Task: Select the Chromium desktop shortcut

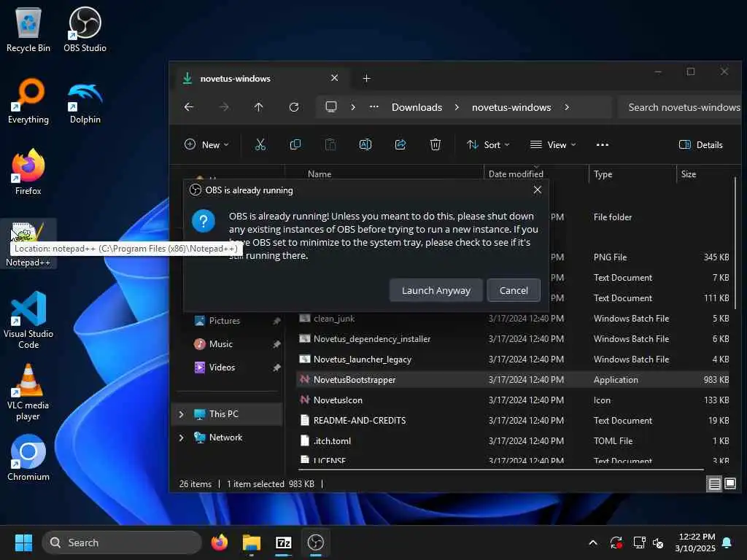Action: tap(28, 458)
